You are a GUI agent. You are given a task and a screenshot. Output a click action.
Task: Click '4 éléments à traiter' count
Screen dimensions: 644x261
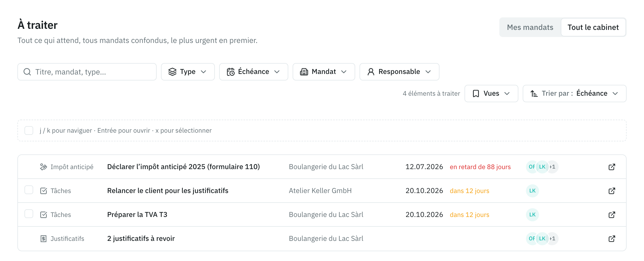pyautogui.click(x=431, y=94)
